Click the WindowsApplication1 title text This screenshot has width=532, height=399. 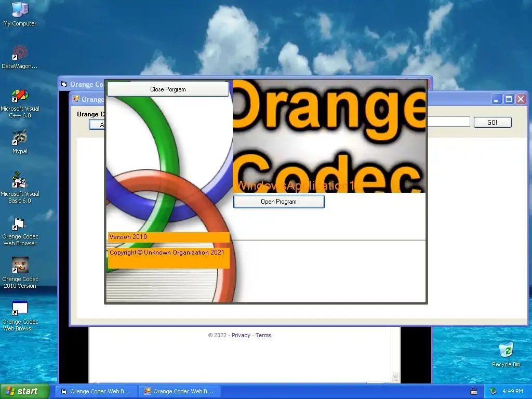295,185
